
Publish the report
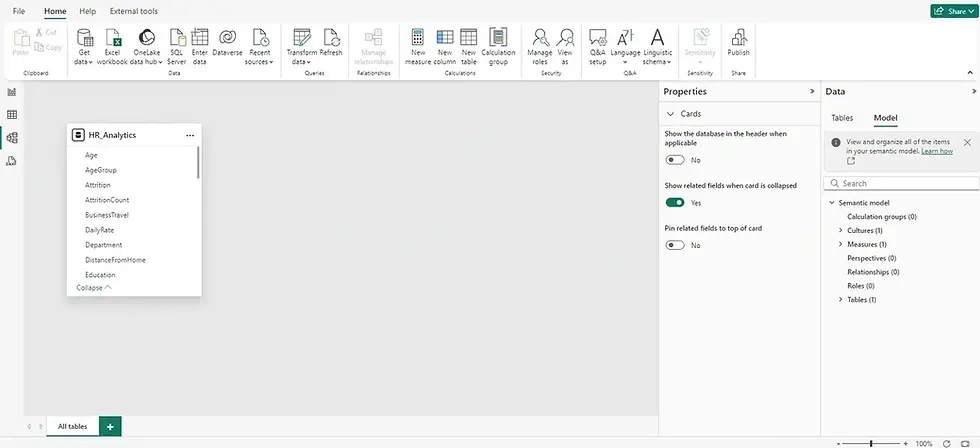(x=738, y=42)
